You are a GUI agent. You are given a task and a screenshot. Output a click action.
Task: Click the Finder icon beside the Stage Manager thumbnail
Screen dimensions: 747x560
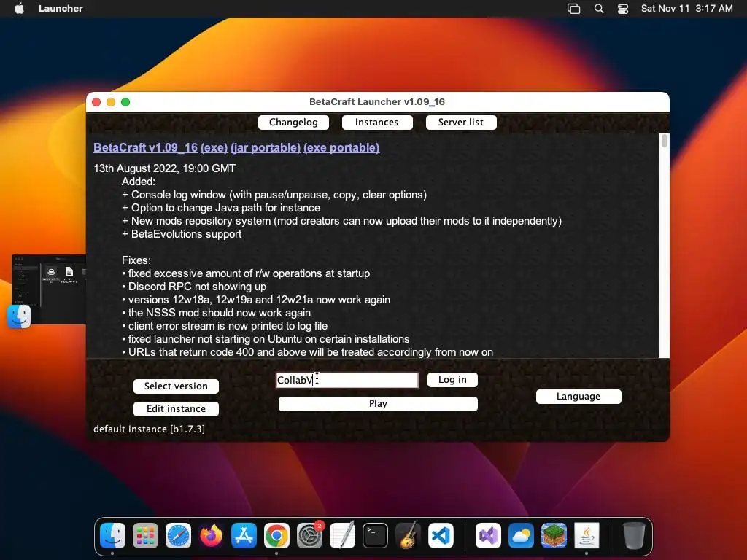click(x=19, y=316)
